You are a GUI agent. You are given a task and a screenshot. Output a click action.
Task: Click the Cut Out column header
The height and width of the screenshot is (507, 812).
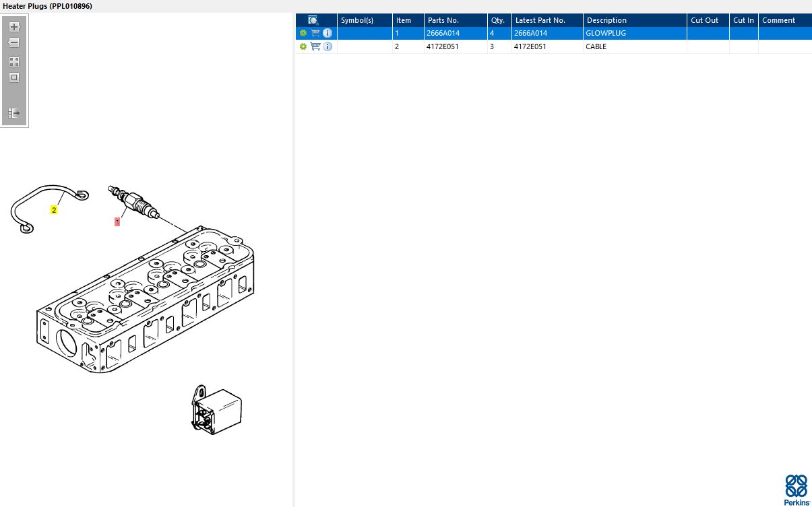pos(708,20)
